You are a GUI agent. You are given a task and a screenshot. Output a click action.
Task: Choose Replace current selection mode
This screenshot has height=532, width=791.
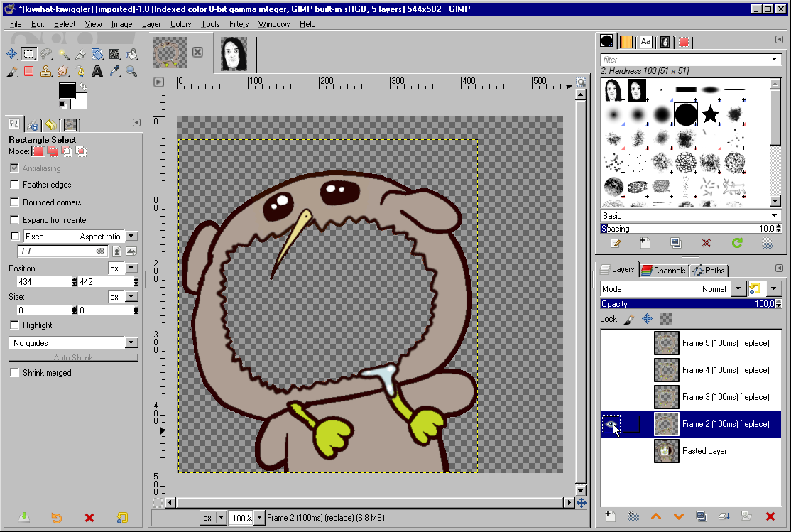(38, 151)
